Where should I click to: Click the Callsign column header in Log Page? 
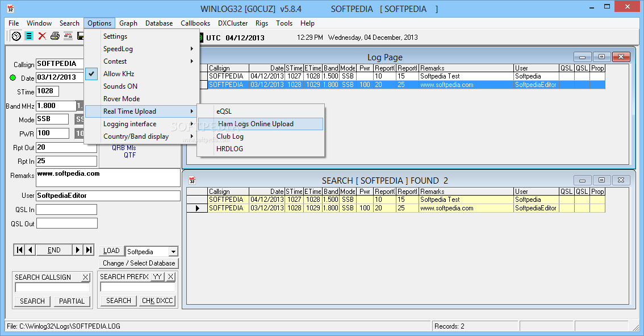point(228,68)
